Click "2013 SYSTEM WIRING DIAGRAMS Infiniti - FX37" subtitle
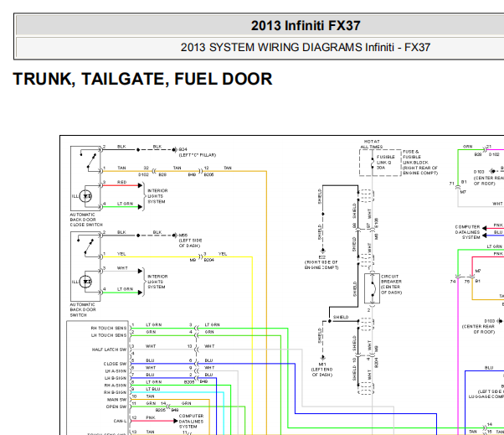Viewport: 504px width, 435px height. [306, 47]
